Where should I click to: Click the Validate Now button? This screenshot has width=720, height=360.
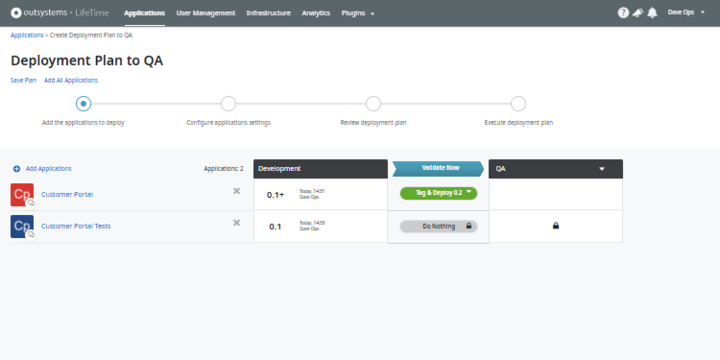click(438, 169)
